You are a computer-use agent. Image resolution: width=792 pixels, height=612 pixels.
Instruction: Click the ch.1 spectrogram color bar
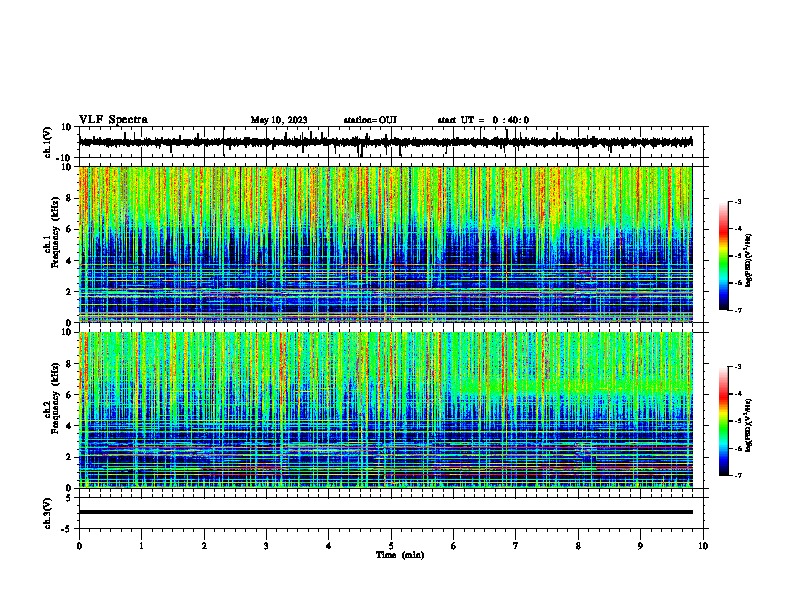723,256
